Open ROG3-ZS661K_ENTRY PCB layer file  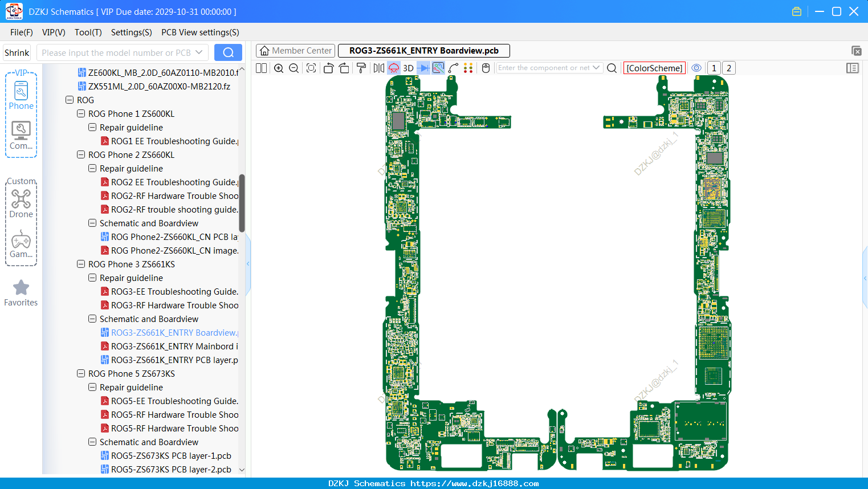tap(169, 360)
